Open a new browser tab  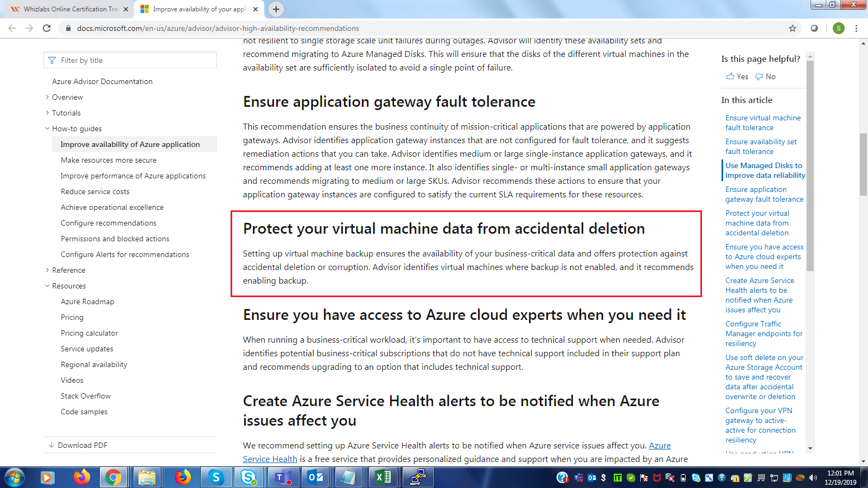pos(276,9)
